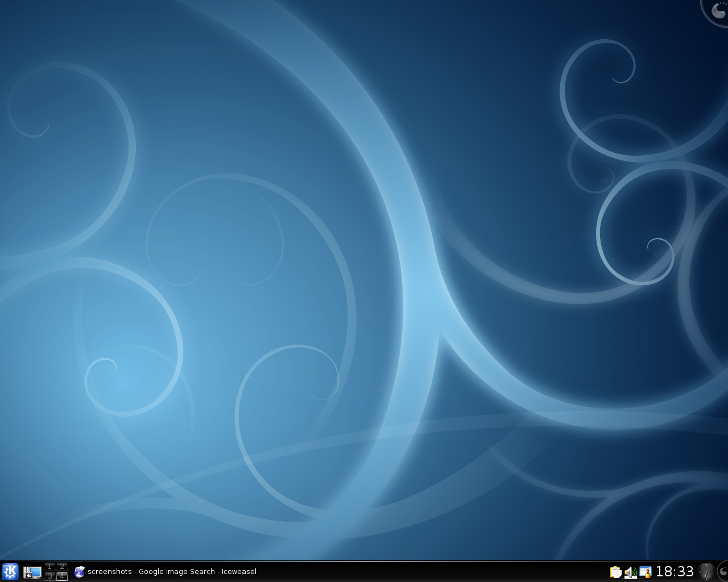728x582 pixels.
Task: Click the Show Desktop panel icon
Action: click(x=32, y=572)
